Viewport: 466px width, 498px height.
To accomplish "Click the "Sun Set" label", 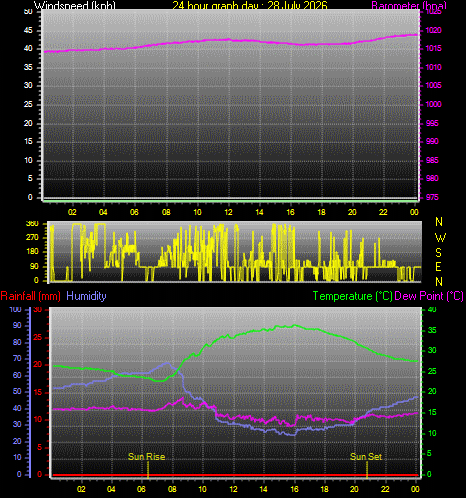I will [366, 457].
